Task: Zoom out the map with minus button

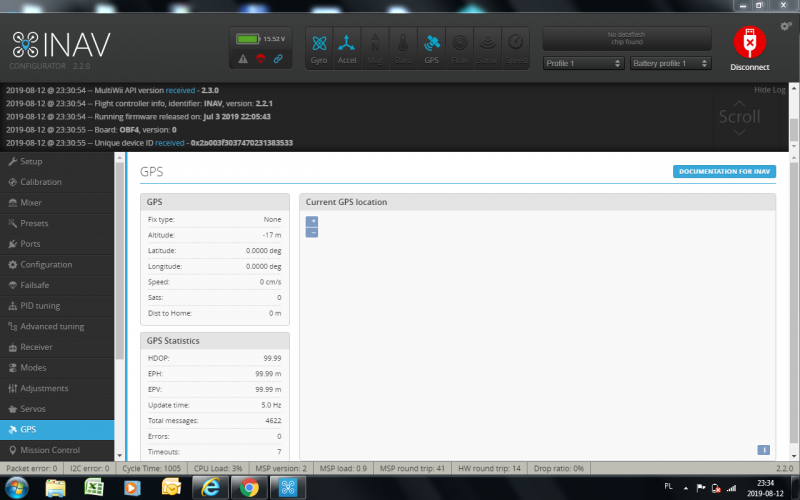Action: pyautogui.click(x=312, y=232)
